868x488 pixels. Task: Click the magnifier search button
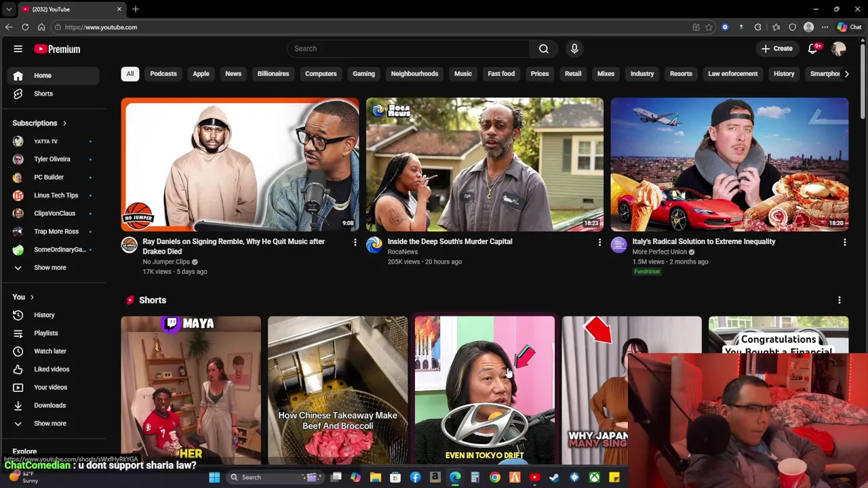point(543,49)
